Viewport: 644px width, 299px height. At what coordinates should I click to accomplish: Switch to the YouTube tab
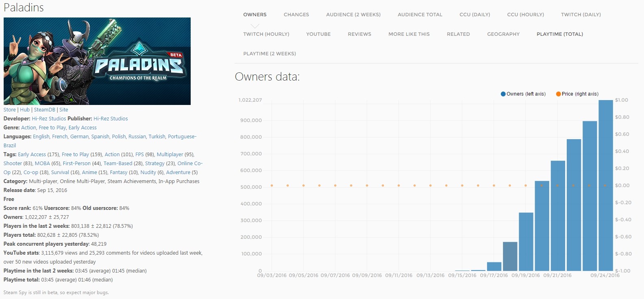point(318,34)
